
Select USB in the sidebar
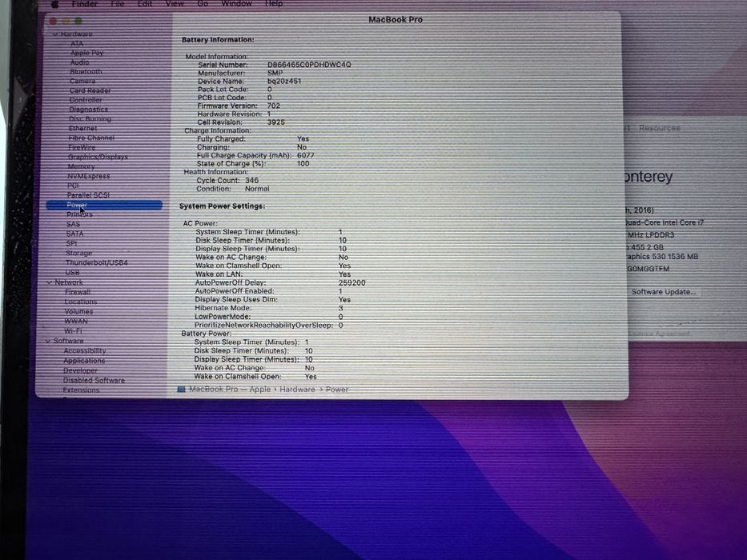72,273
